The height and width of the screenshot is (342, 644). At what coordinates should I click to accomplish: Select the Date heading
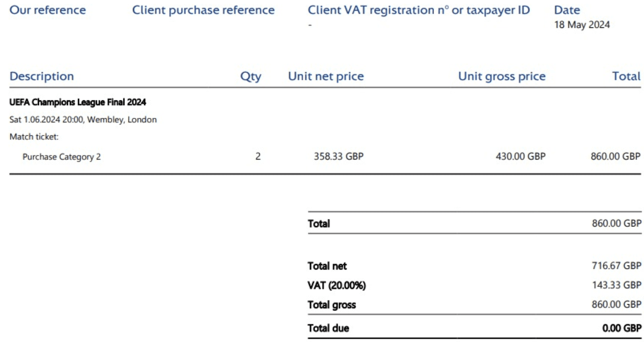click(x=567, y=10)
